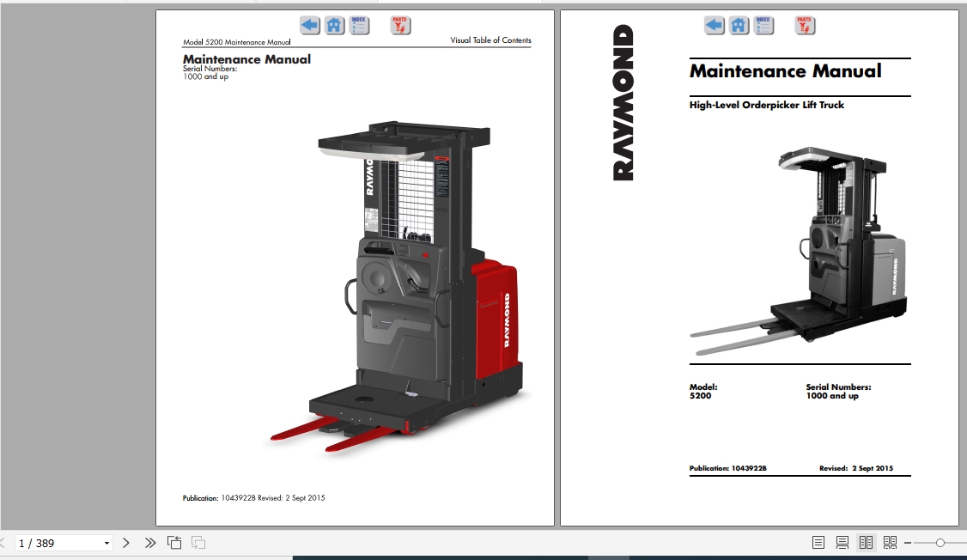Click Visual Table of Contents header text

point(490,40)
